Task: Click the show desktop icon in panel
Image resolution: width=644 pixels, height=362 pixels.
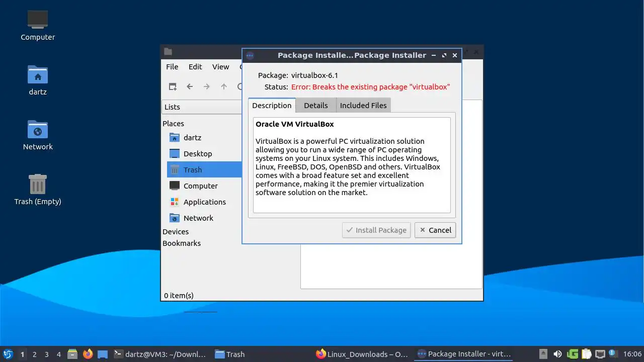Action: tap(103, 354)
